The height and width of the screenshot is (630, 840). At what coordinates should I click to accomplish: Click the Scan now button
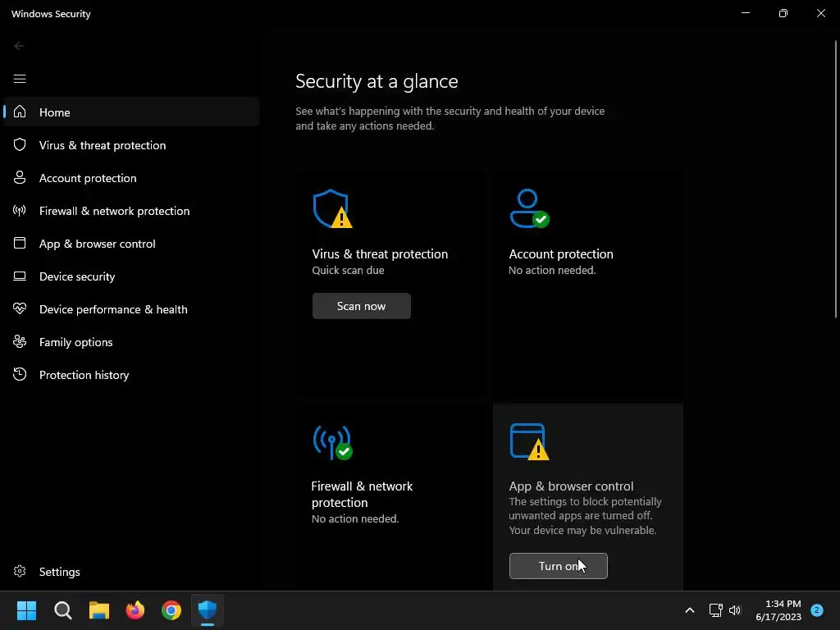point(362,306)
